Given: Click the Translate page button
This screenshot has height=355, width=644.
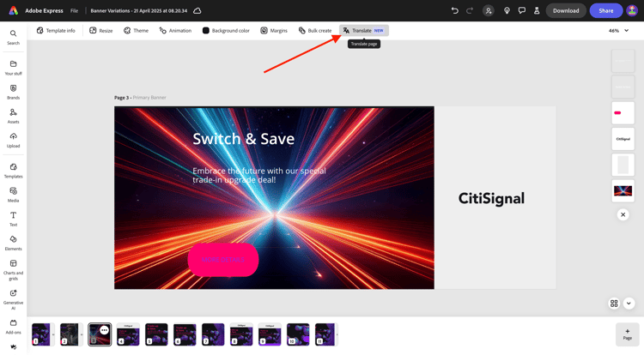Looking at the screenshot, I should pyautogui.click(x=364, y=30).
